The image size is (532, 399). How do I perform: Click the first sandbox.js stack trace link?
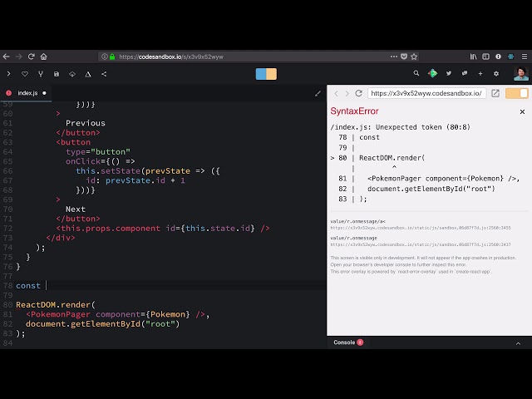421,228
